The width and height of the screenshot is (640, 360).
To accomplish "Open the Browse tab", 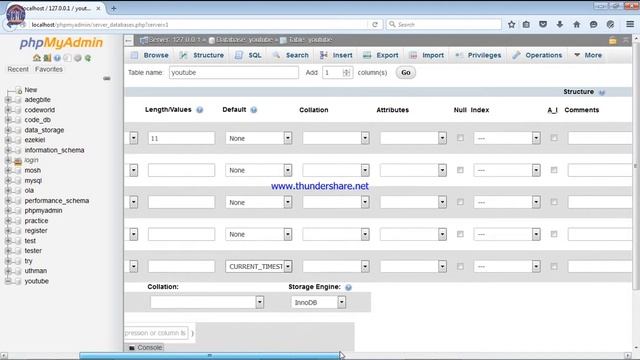I will 150,55.
